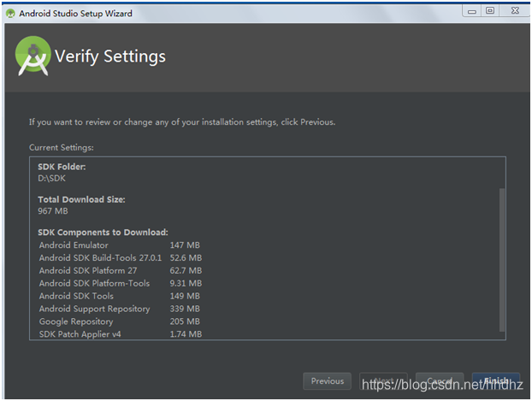This screenshot has height=401, width=532.
Task: Click the installation settings instruction sentence
Action: (x=182, y=122)
